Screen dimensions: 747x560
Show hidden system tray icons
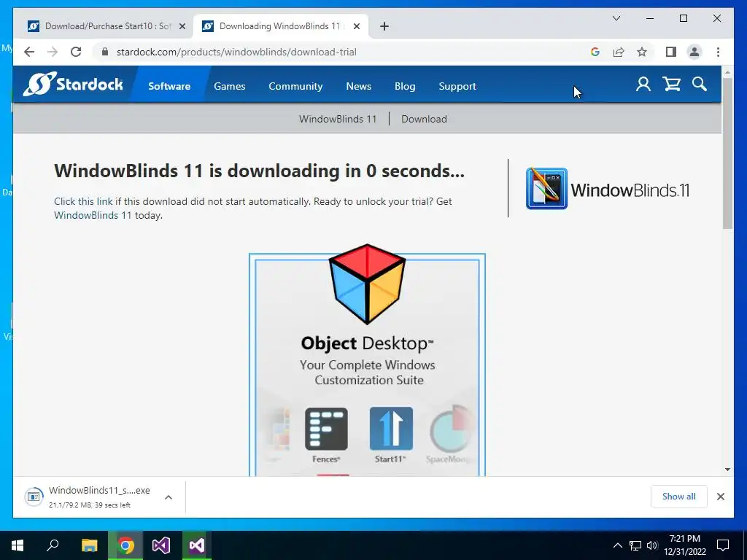617,545
